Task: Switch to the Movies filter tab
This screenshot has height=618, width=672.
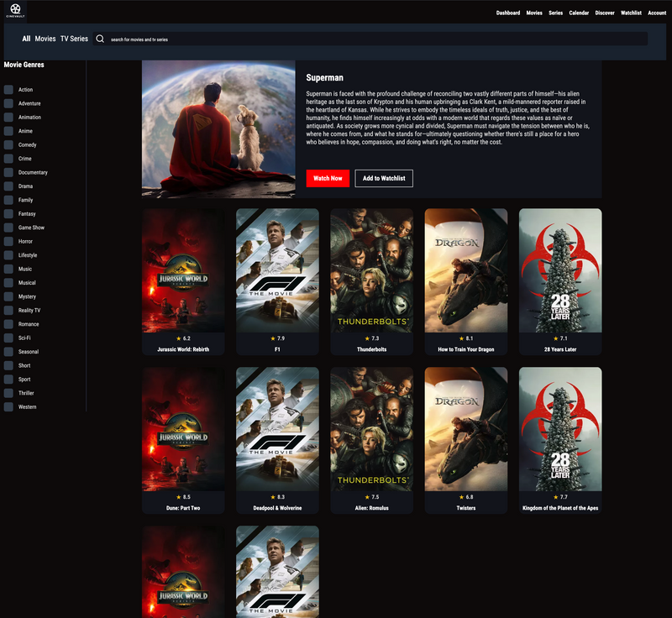Action: [45, 39]
